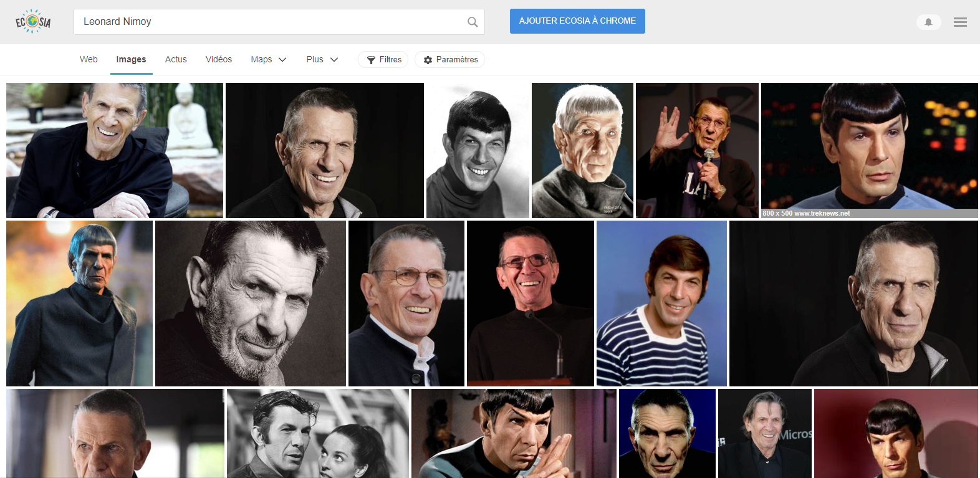Viewport: 980px width, 478px height.
Task: Open Paramètres with the gear icon
Action: 450,60
